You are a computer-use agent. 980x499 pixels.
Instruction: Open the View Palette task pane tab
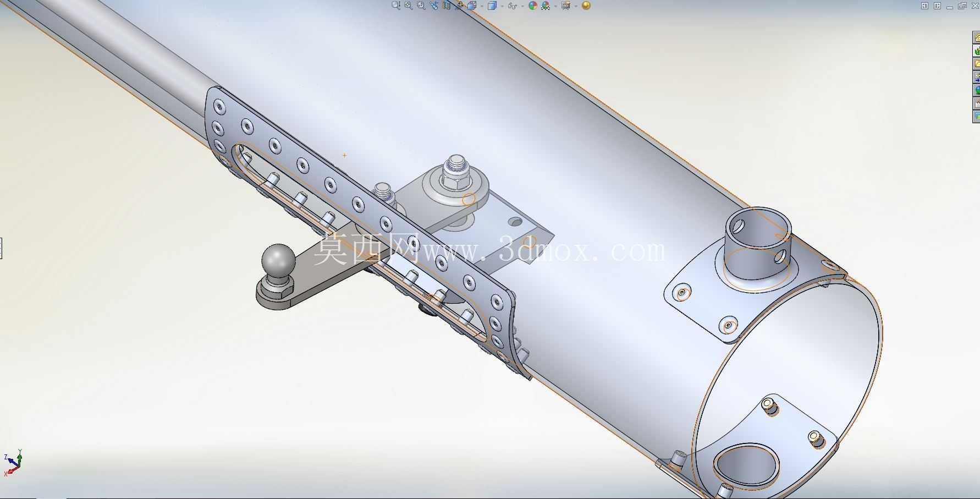pyautogui.click(x=977, y=77)
